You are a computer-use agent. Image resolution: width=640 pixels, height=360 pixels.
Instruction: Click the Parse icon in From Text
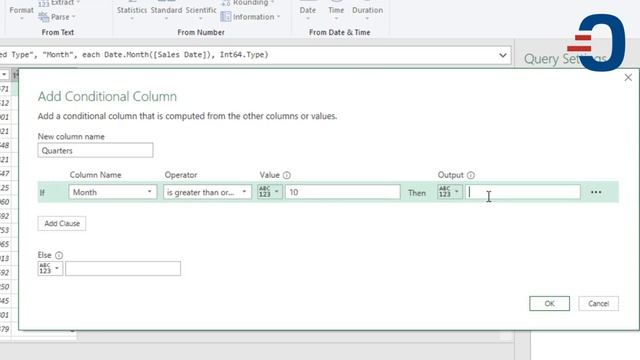coord(44,17)
